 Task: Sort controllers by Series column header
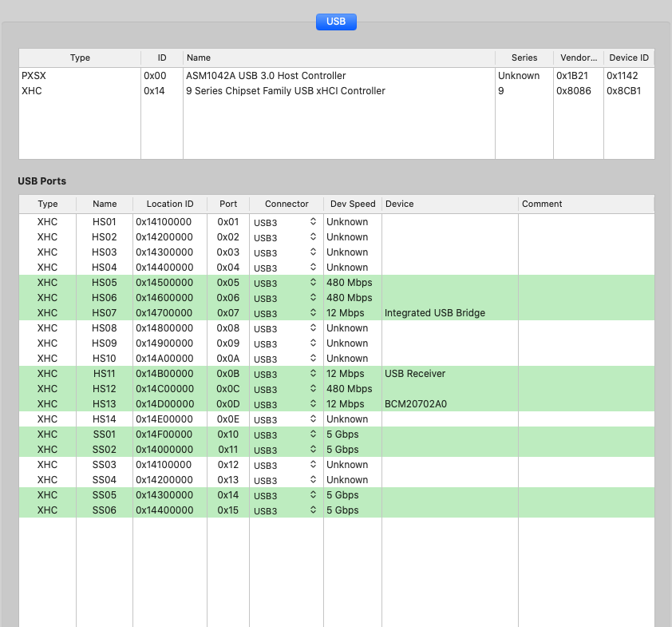click(524, 58)
